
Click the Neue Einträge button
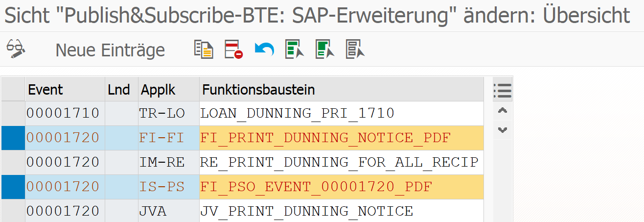coord(110,50)
